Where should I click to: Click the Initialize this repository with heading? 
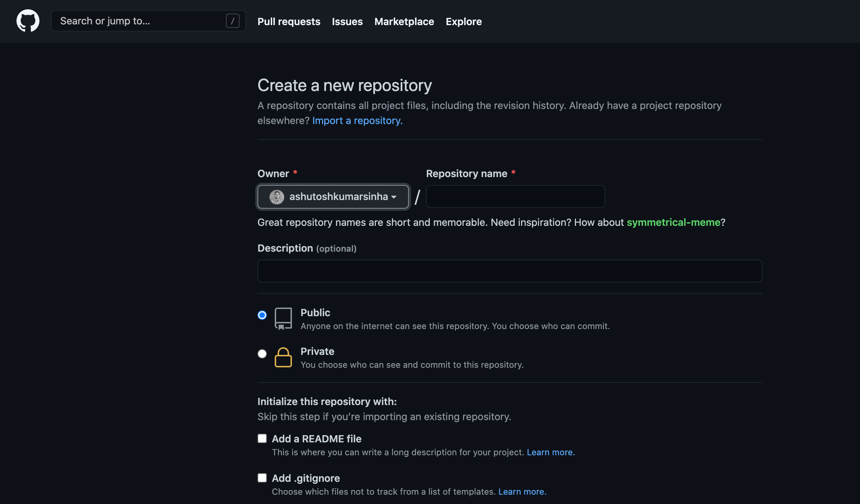click(327, 401)
